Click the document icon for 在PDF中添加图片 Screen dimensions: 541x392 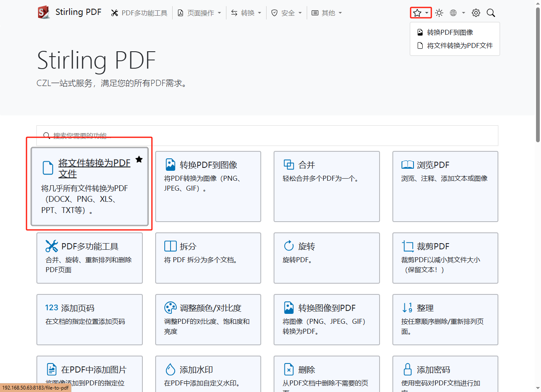tap(51, 369)
